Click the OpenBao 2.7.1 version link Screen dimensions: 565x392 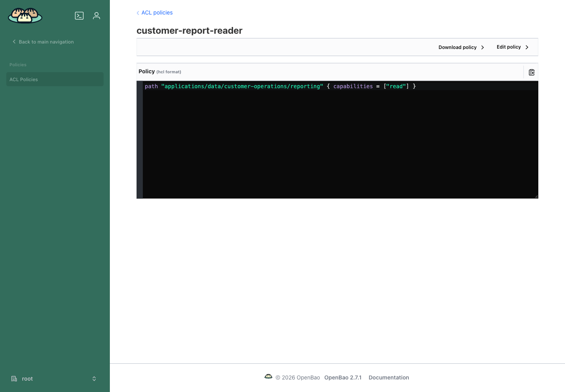click(343, 377)
